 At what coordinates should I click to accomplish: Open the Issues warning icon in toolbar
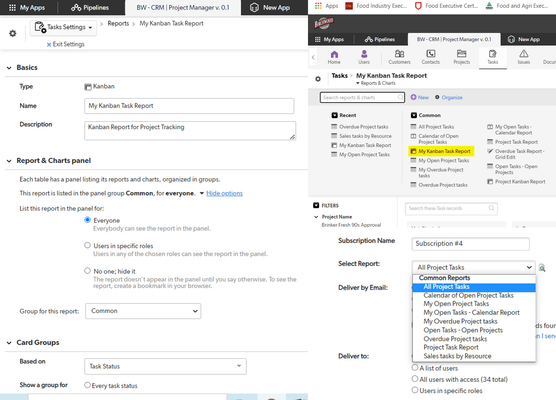tap(524, 54)
